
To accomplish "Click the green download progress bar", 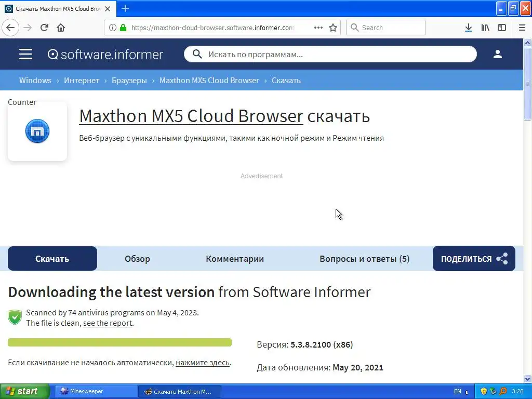I will click(x=120, y=342).
